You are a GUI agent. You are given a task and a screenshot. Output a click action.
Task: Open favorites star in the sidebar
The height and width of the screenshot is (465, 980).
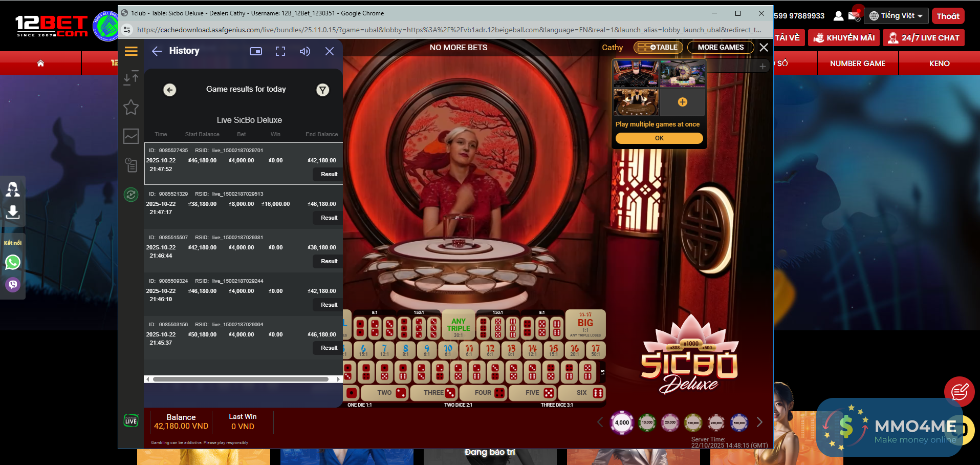click(x=131, y=107)
